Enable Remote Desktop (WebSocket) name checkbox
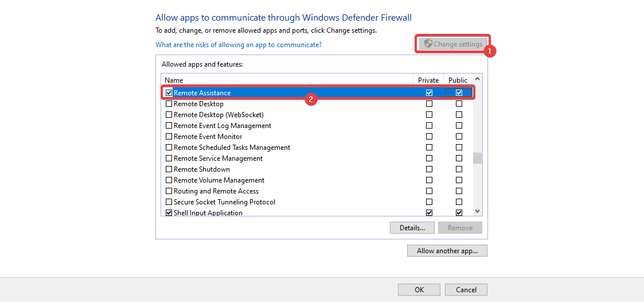 tap(169, 114)
